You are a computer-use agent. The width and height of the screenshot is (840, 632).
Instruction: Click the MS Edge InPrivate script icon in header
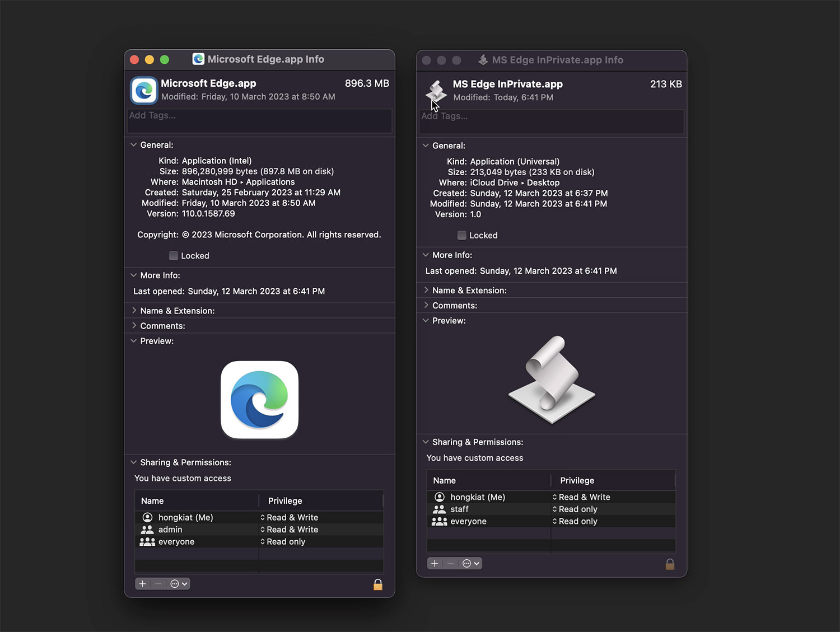click(x=436, y=91)
